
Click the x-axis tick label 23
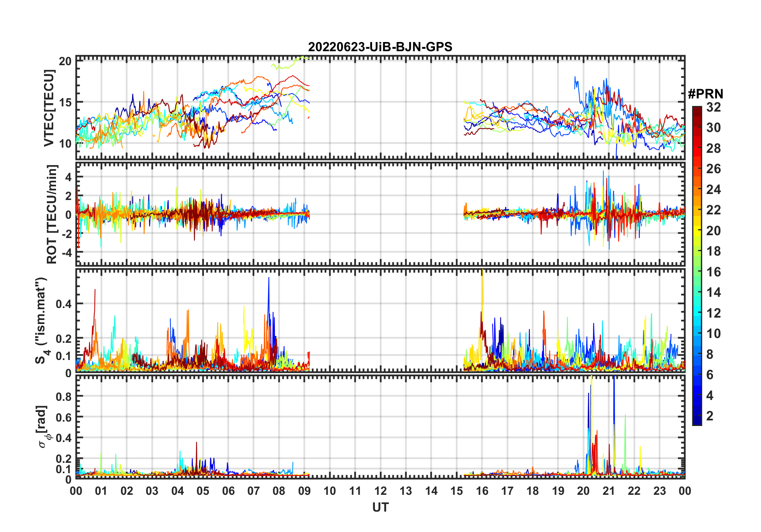coord(660,491)
